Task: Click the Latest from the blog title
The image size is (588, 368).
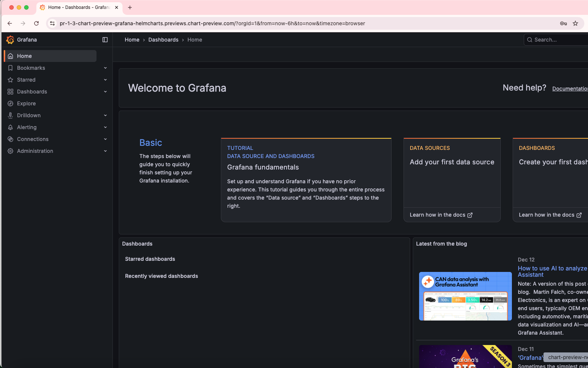Action: (441, 244)
